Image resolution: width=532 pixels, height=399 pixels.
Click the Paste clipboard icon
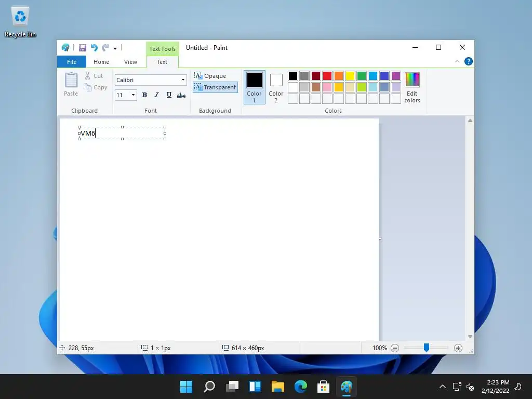point(71,84)
